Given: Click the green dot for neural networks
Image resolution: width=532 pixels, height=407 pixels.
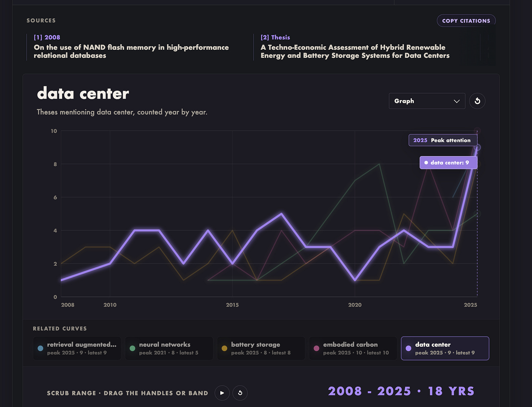Looking at the screenshot, I should point(132,348).
